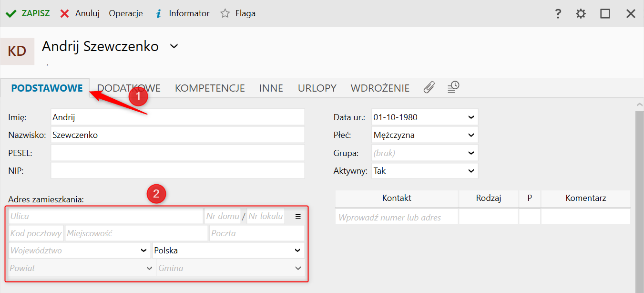This screenshot has width=644, height=293.
Task: Click into the PESEL input field
Action: [177, 153]
